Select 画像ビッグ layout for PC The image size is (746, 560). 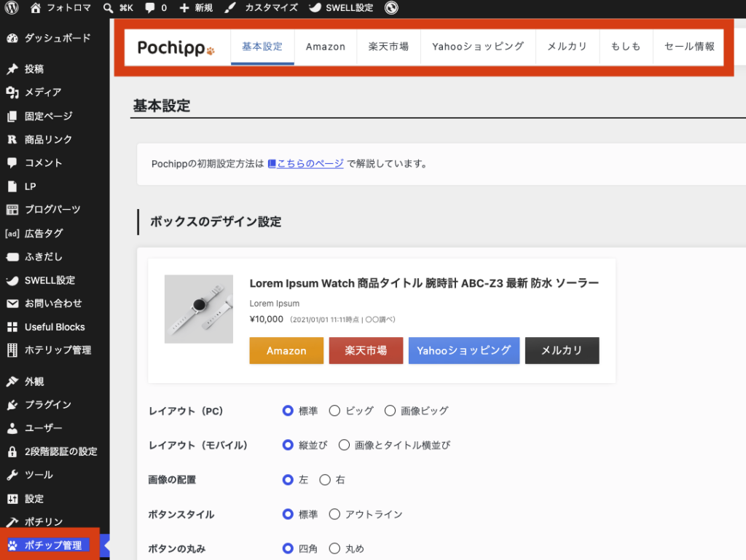coord(390,411)
